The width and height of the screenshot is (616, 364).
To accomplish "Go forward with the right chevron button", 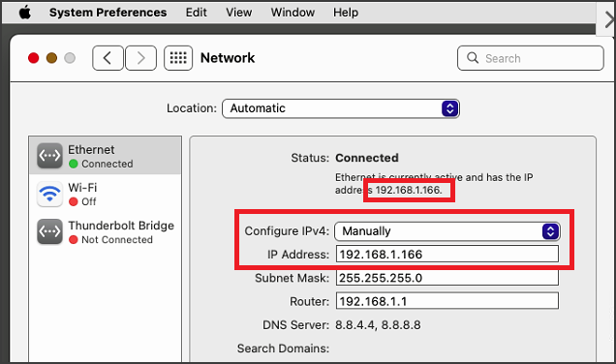I will [140, 58].
